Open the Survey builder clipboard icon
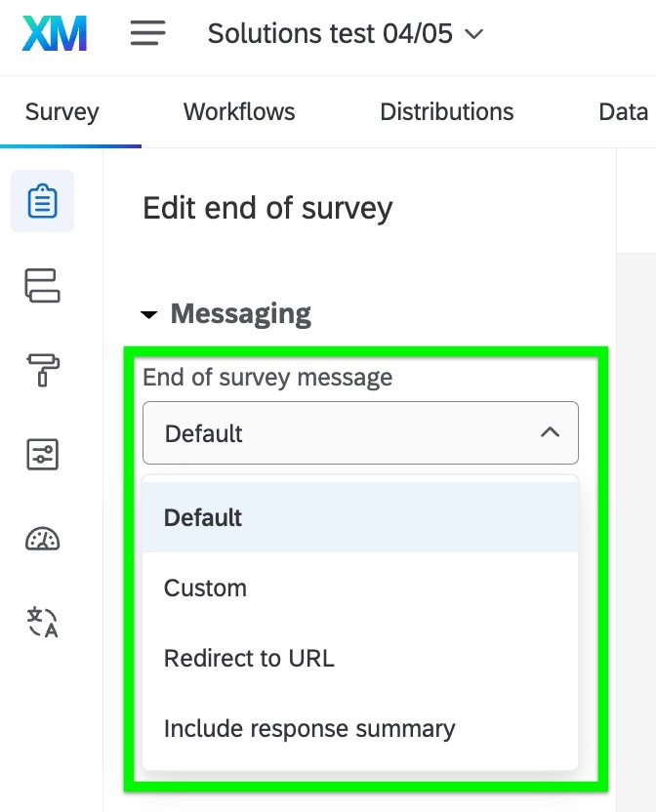This screenshot has height=812, width=656. (42, 202)
